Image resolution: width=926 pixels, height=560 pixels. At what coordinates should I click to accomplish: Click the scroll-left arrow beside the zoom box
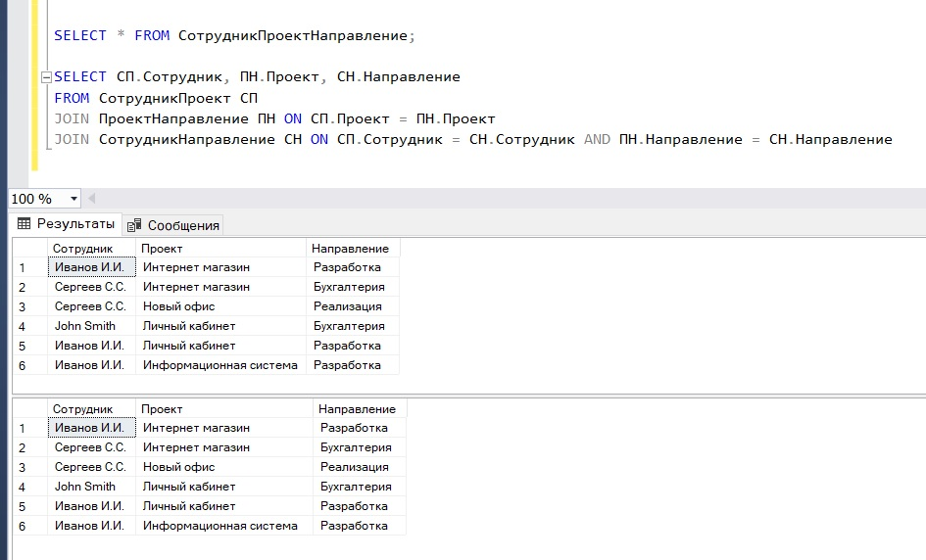pos(92,199)
